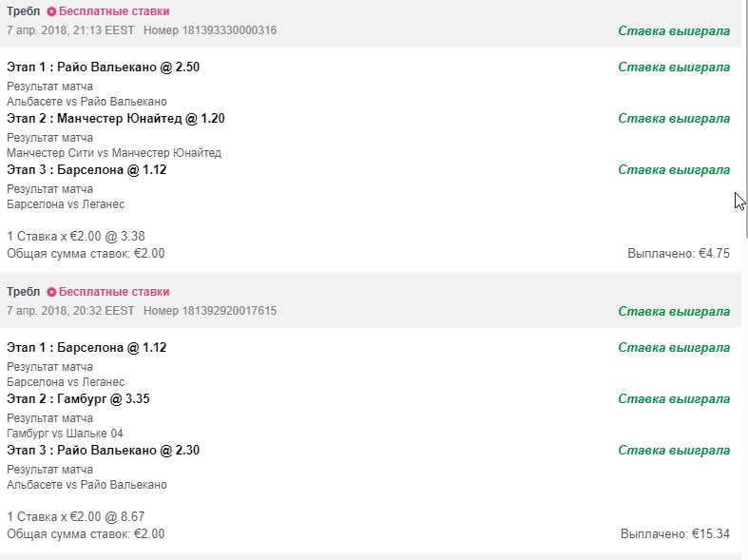The image size is (748, 560).
Task: Click the page scrollbar thumb on the right
Action: (744, 119)
